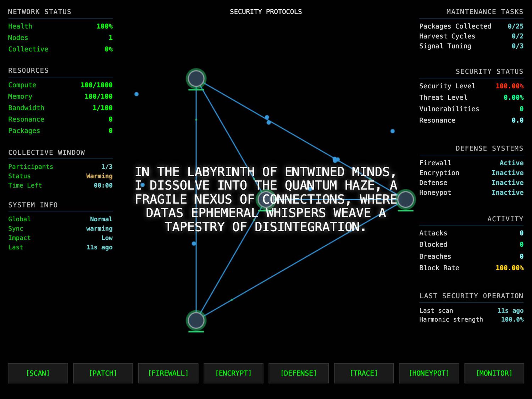Click the Block Rate percentage indicator
The width and height of the screenshot is (532, 399).
pos(510,268)
